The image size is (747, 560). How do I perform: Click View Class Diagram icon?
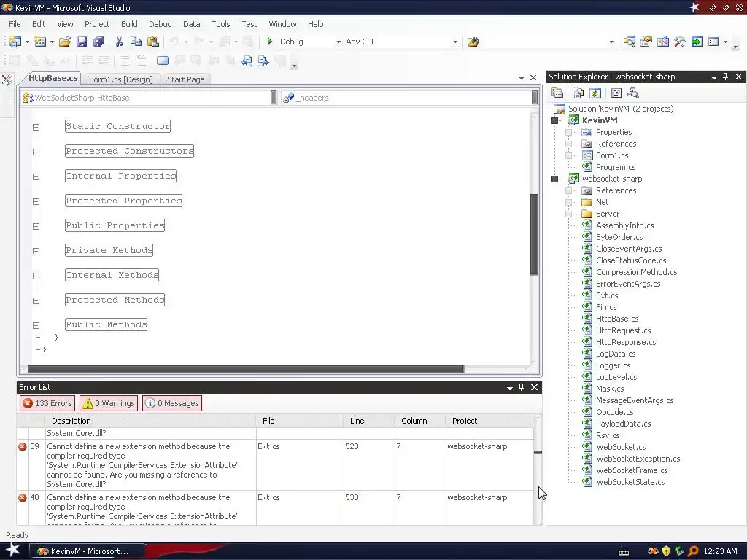tap(633, 93)
